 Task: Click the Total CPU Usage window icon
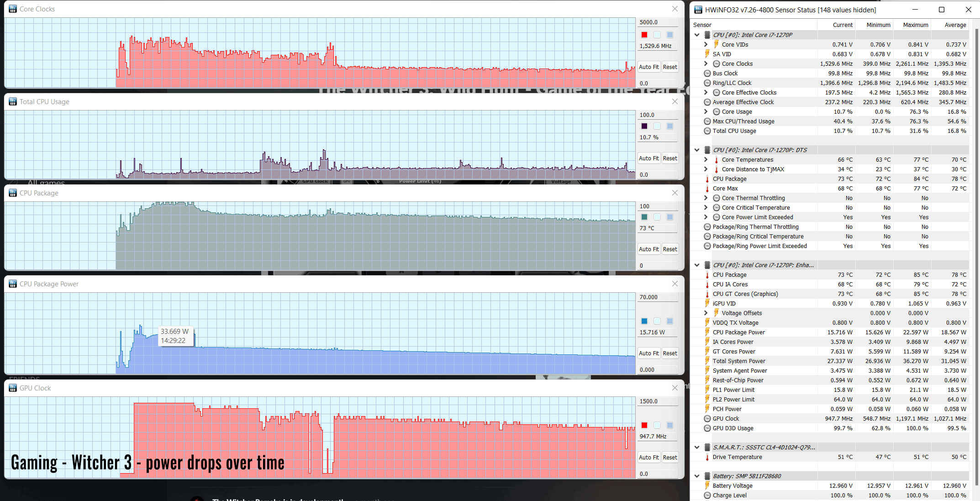[x=13, y=101]
